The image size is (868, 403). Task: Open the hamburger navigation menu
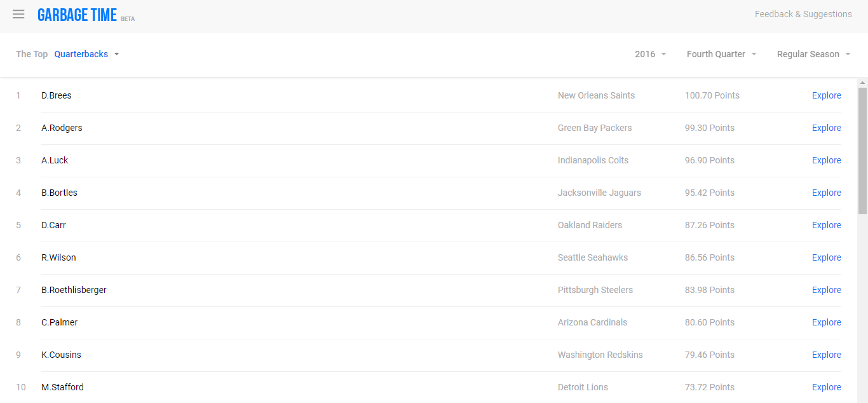click(x=18, y=15)
